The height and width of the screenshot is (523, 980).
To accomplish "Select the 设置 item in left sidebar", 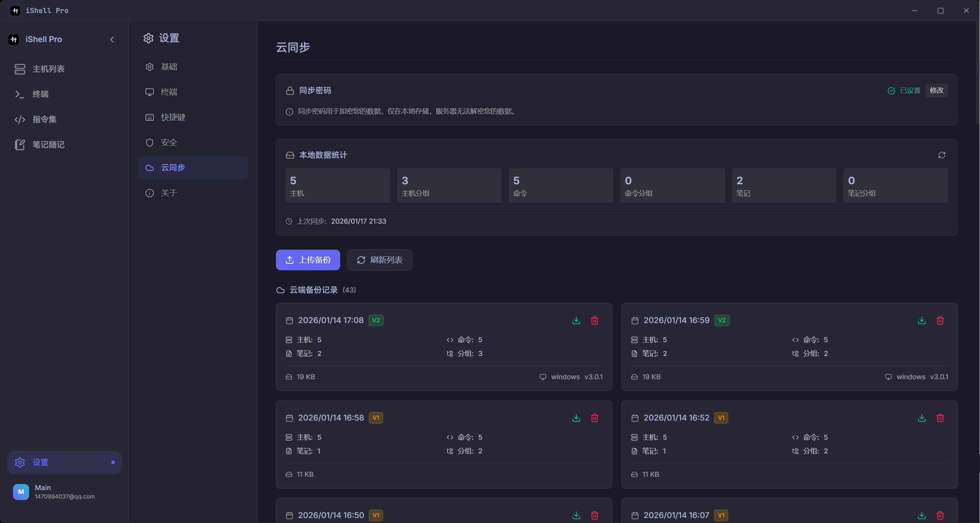I will coord(64,462).
